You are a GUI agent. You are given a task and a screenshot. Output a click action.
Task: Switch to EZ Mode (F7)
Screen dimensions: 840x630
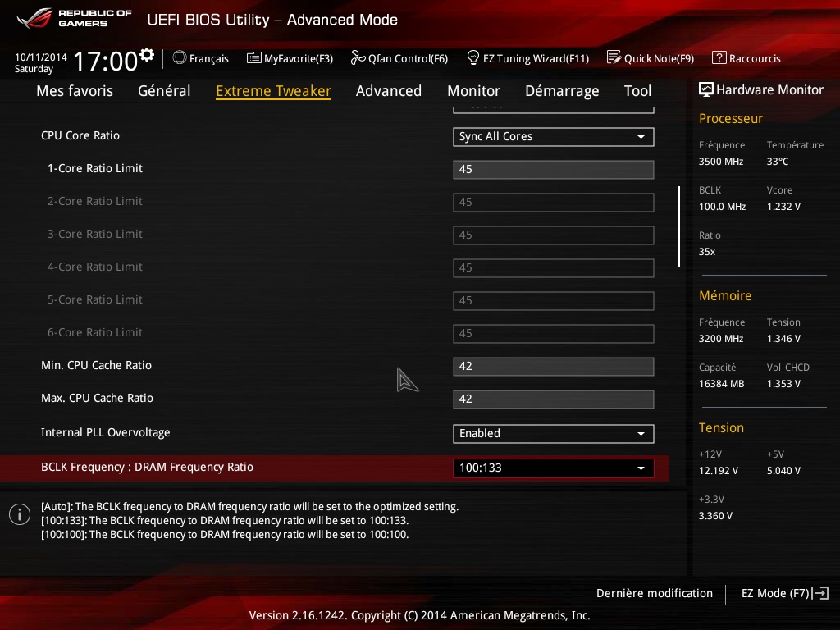click(x=784, y=593)
